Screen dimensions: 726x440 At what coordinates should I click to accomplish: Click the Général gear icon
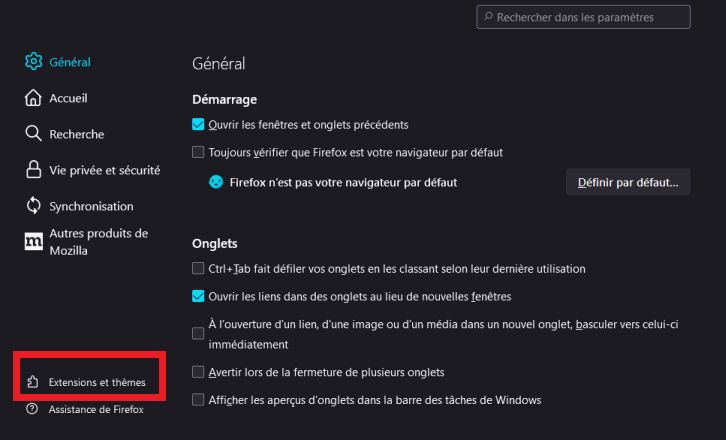(33, 61)
